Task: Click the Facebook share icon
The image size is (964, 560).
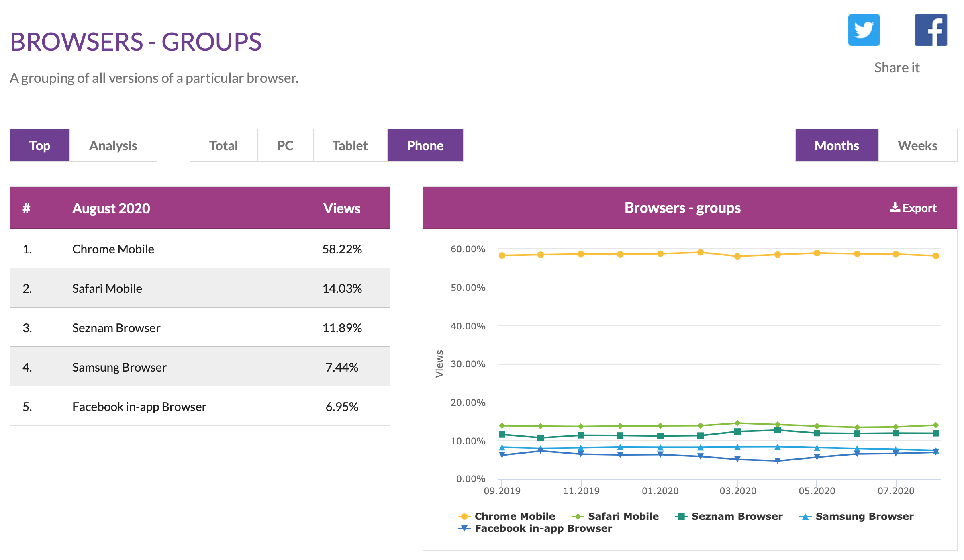Action: pyautogui.click(x=931, y=30)
